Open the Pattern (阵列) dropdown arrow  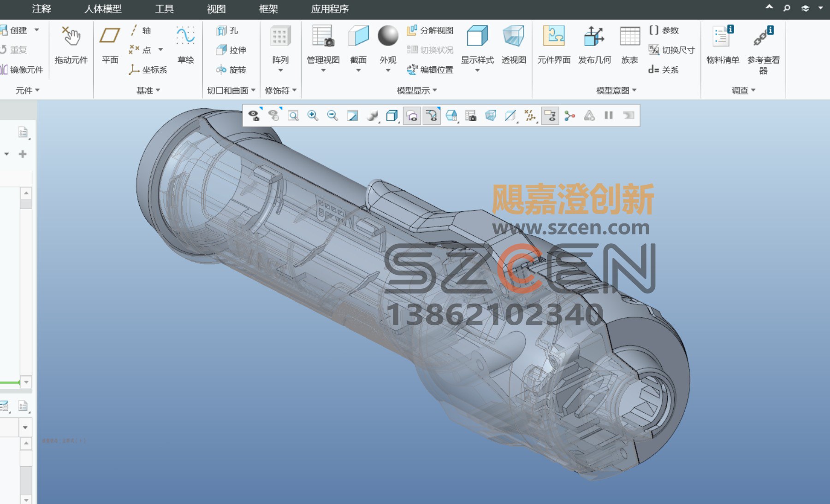pyautogui.click(x=280, y=70)
